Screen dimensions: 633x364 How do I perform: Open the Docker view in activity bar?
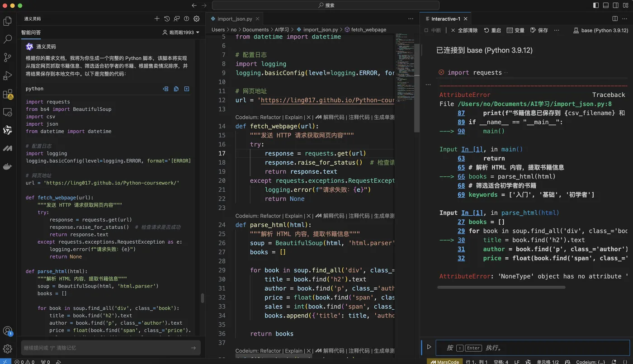click(7, 166)
